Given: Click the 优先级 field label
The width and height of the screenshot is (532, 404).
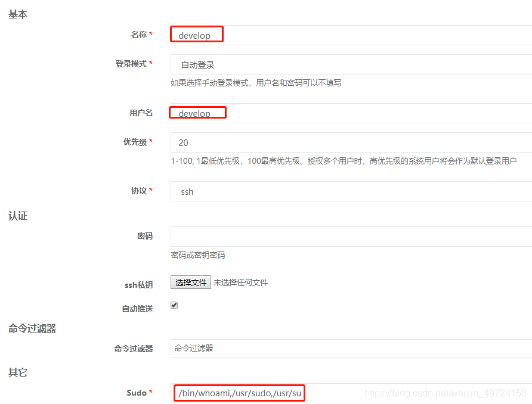Looking at the screenshot, I should (135, 142).
